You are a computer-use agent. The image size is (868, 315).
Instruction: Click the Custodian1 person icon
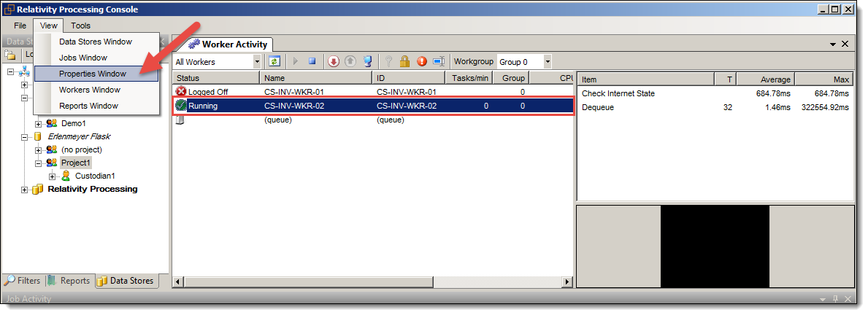click(66, 176)
